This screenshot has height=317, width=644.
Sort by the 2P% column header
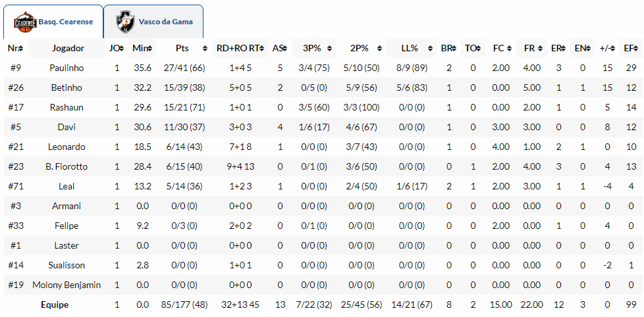pyautogui.click(x=361, y=48)
